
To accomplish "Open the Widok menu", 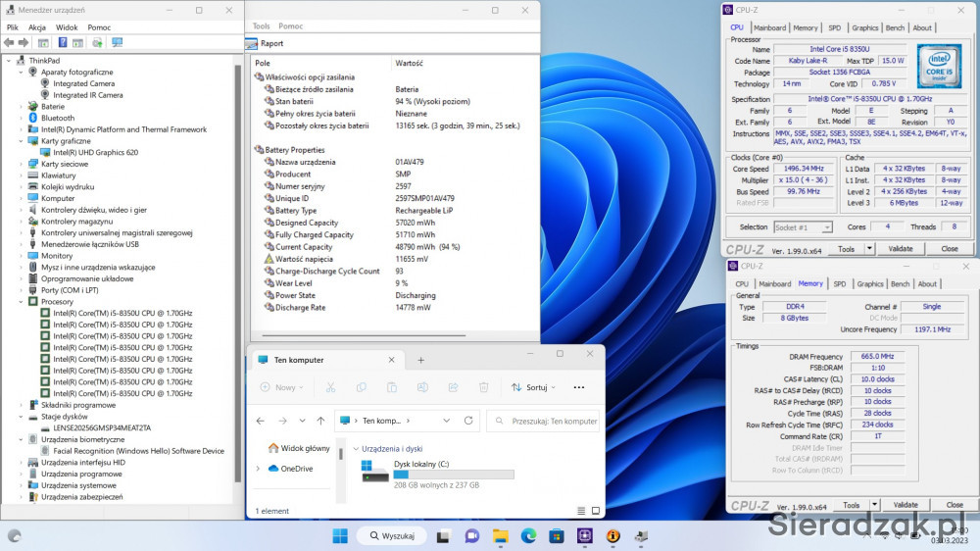I will [x=67, y=27].
